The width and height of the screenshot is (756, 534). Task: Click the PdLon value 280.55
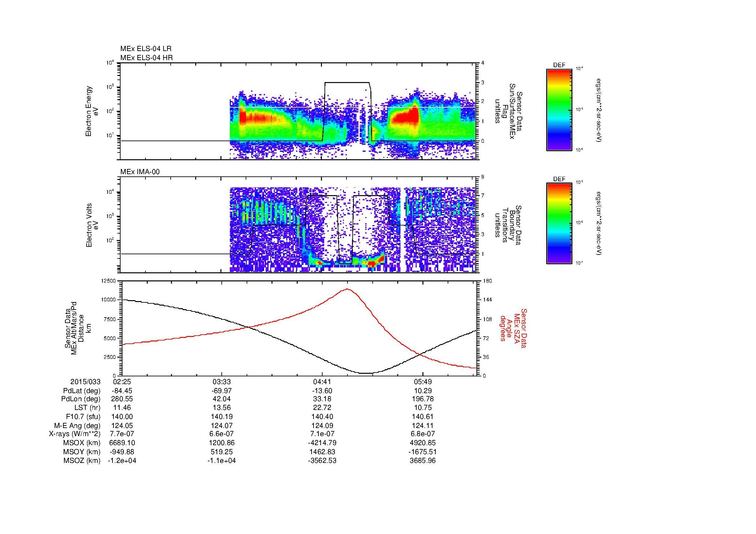(122, 399)
